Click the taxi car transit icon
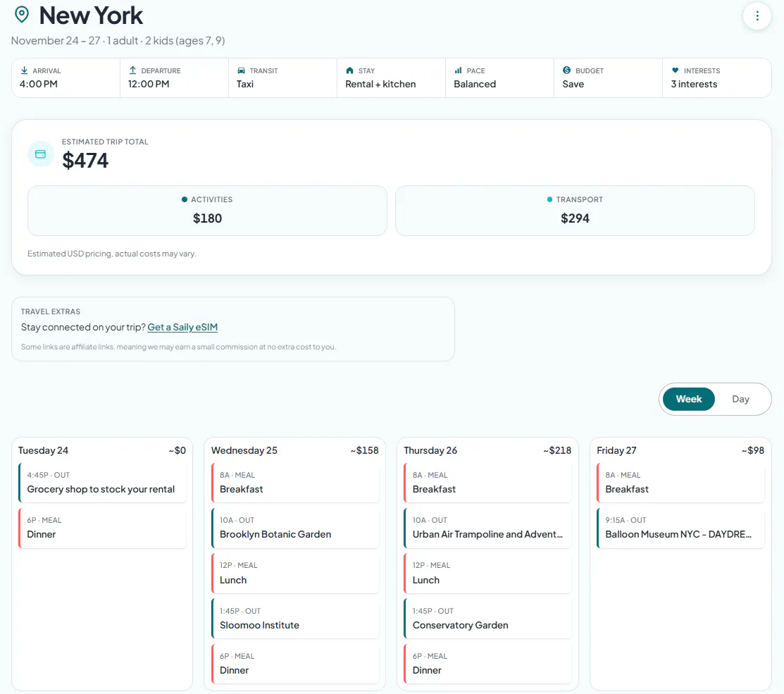Viewport: 784px width, 694px height. [x=241, y=70]
